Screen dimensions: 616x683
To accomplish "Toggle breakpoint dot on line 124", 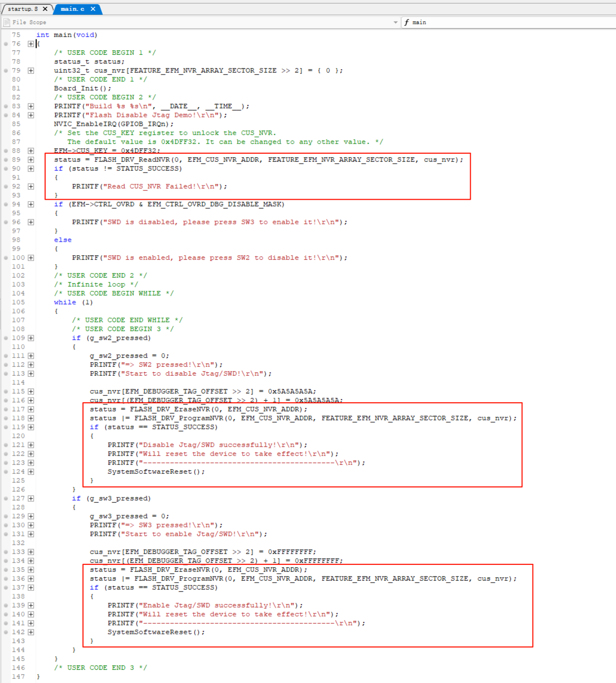I will (x=6, y=472).
